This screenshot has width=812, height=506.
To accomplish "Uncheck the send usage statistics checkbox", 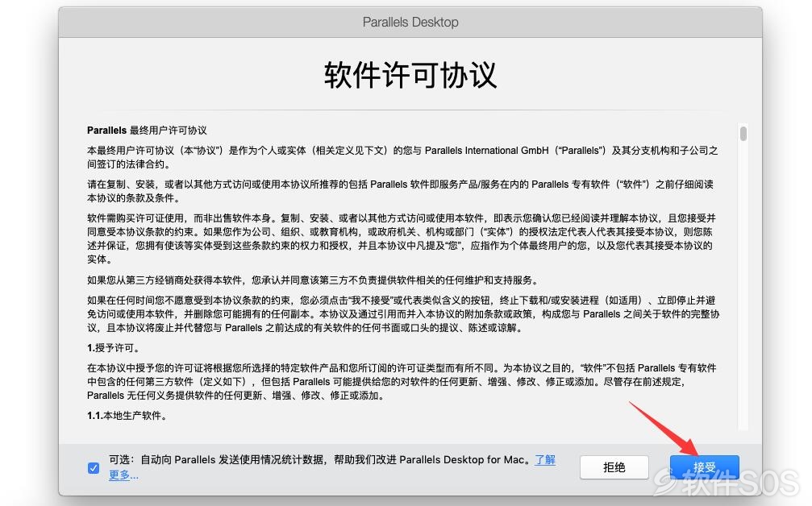I will 94,467.
